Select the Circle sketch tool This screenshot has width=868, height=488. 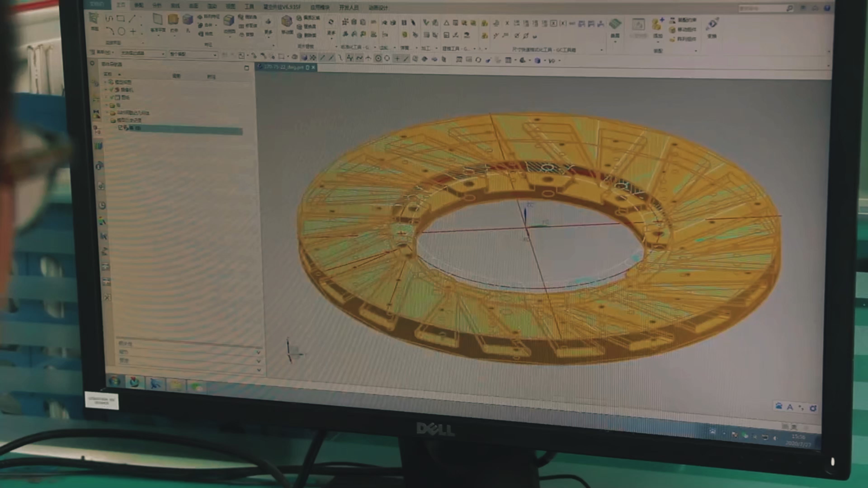click(122, 32)
